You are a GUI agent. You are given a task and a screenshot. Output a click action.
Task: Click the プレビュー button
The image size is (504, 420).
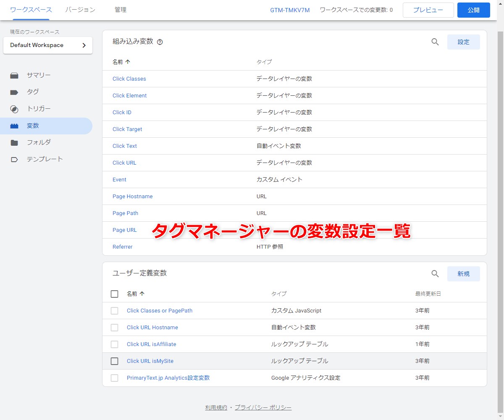click(428, 10)
